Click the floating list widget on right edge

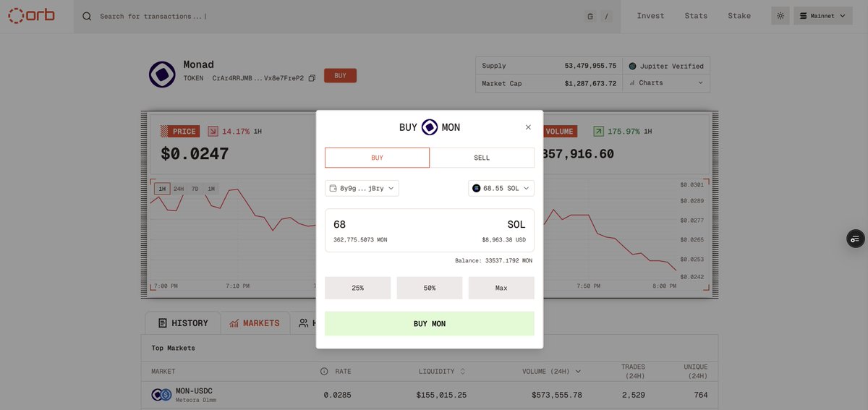[856, 239]
